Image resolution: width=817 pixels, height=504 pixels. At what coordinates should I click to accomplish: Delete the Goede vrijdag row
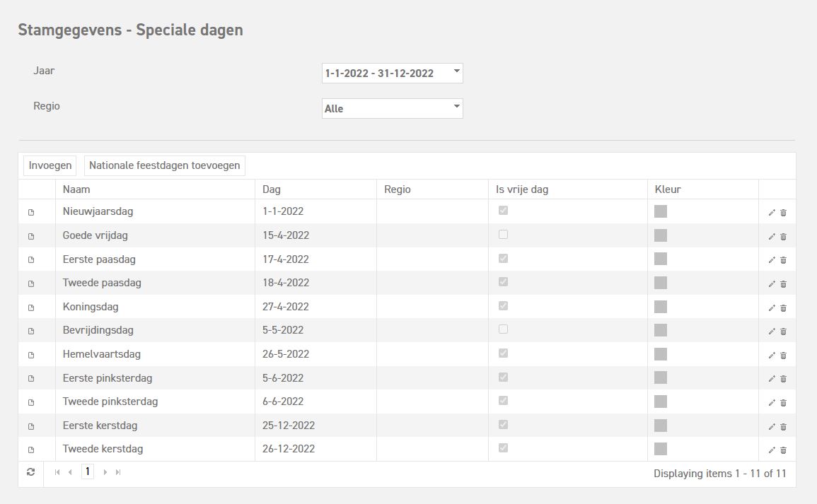tap(783, 237)
